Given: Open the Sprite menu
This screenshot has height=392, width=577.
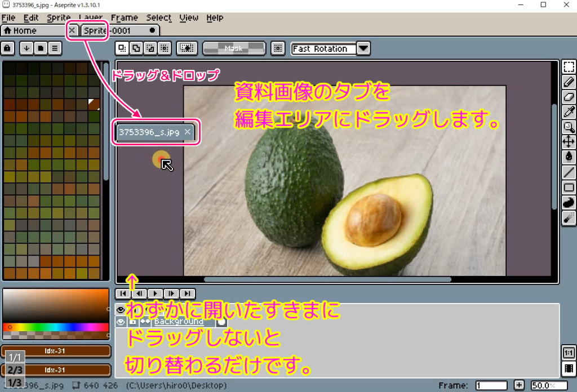Looking at the screenshot, I should pos(58,17).
